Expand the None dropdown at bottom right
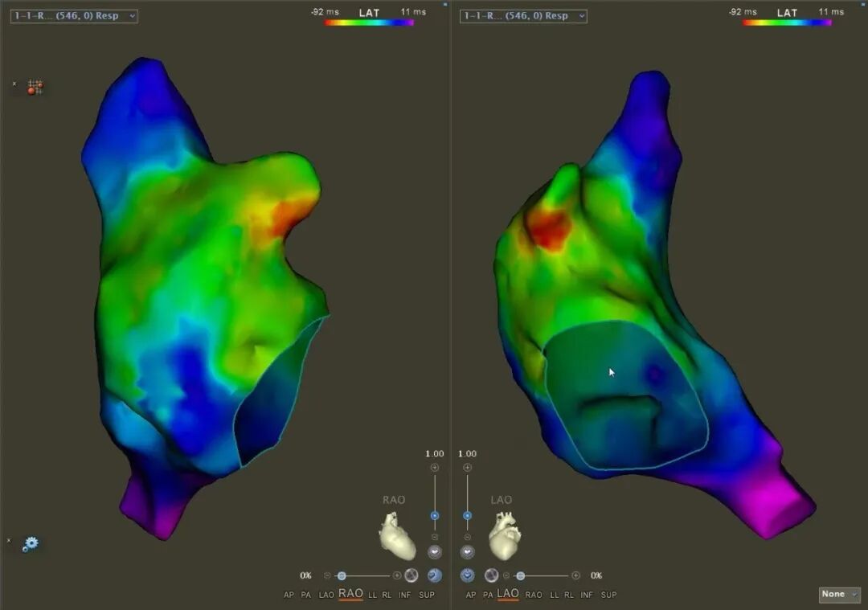Screen dimensions: 868x610 (839, 595)
